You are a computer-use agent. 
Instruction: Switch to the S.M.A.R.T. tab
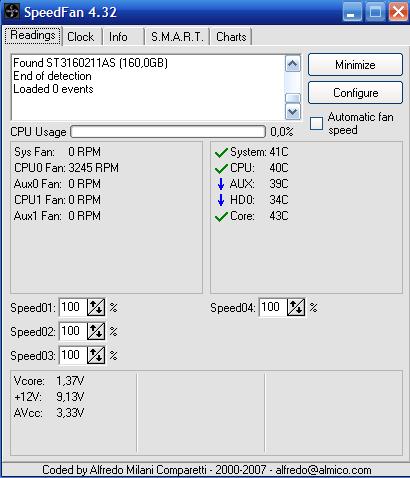click(177, 37)
